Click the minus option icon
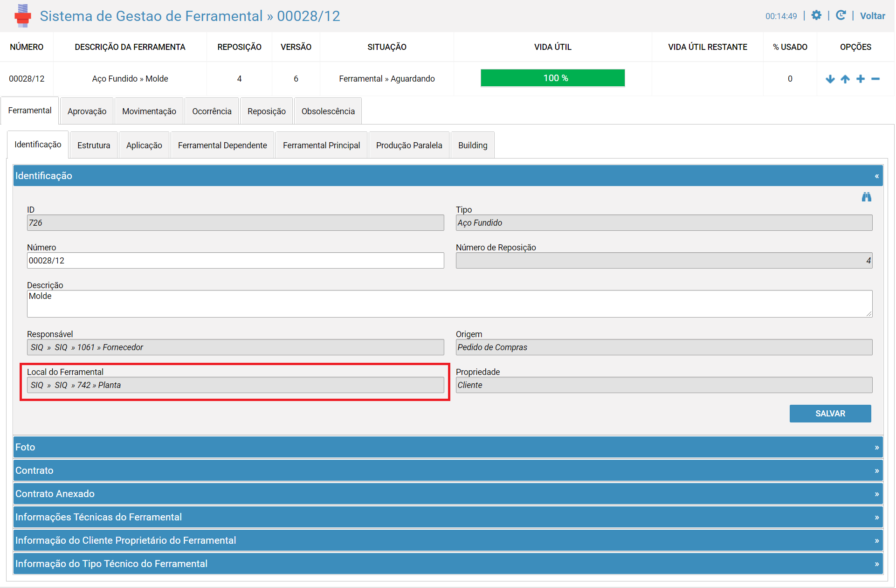The image size is (896, 588). point(875,79)
